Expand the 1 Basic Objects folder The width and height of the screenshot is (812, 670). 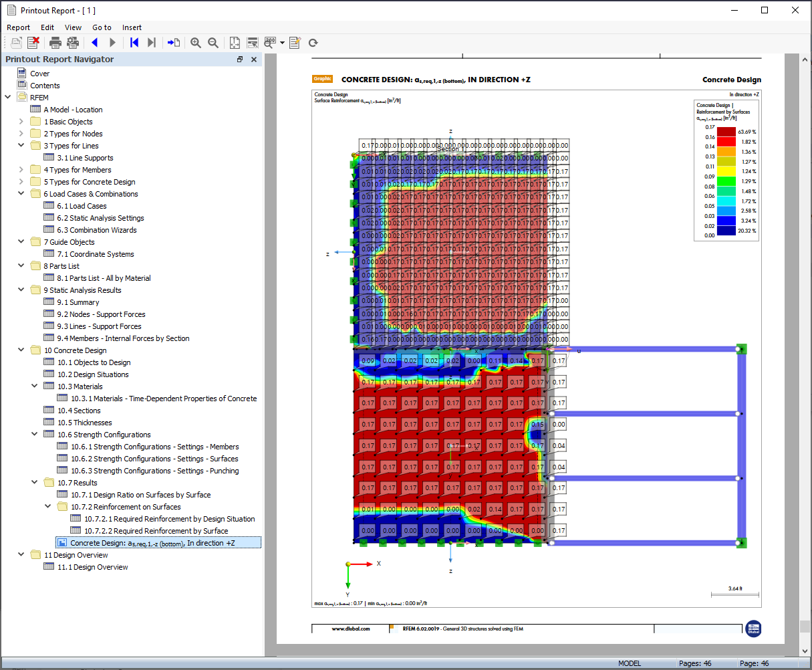coord(21,122)
